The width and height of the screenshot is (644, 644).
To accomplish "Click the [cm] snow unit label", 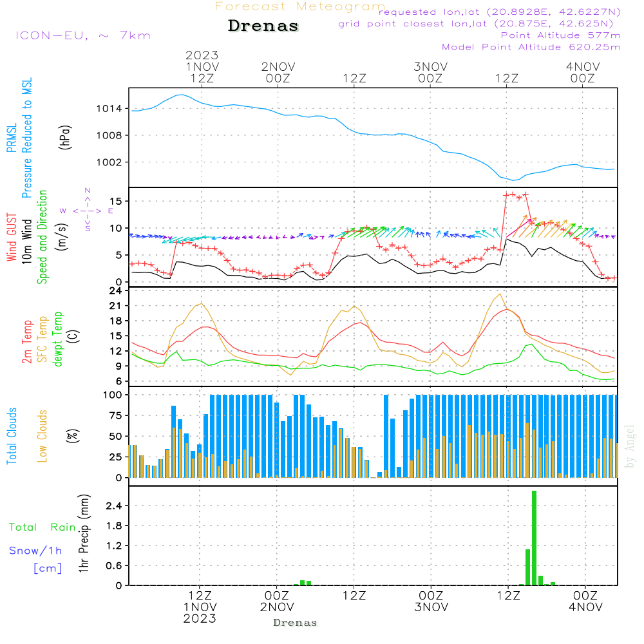I will 48,569.
